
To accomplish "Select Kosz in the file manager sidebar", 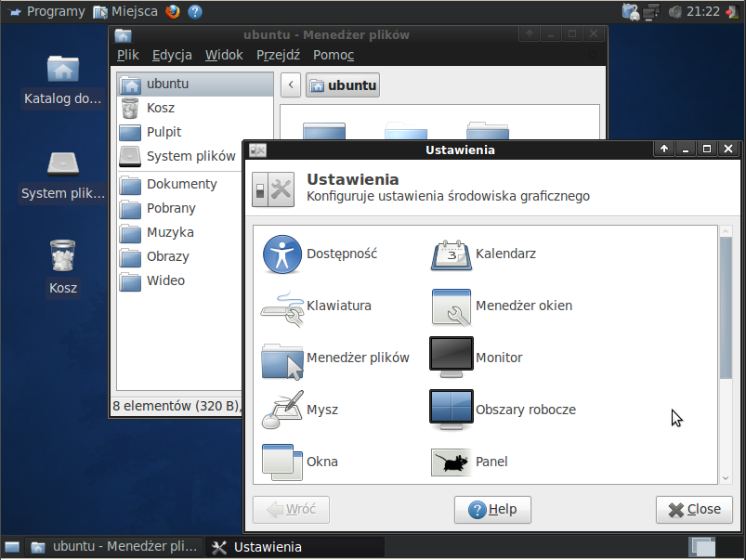I will [x=160, y=108].
